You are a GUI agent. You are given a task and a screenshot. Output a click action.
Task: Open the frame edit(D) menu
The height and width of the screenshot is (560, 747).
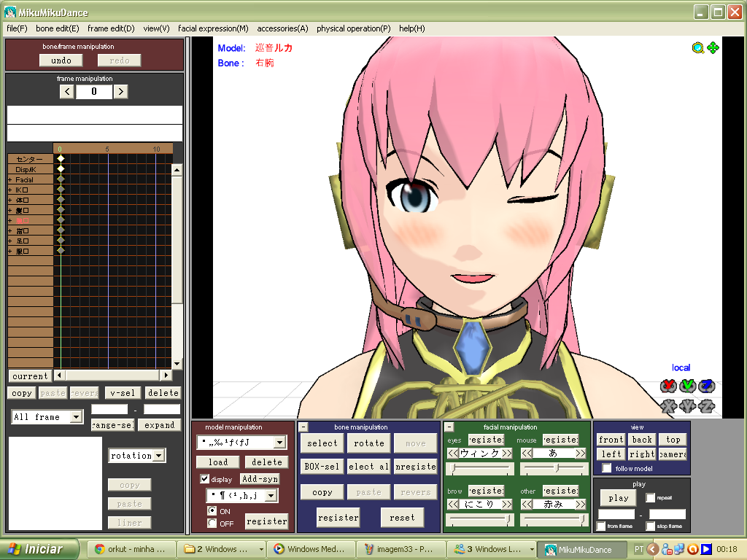(111, 28)
